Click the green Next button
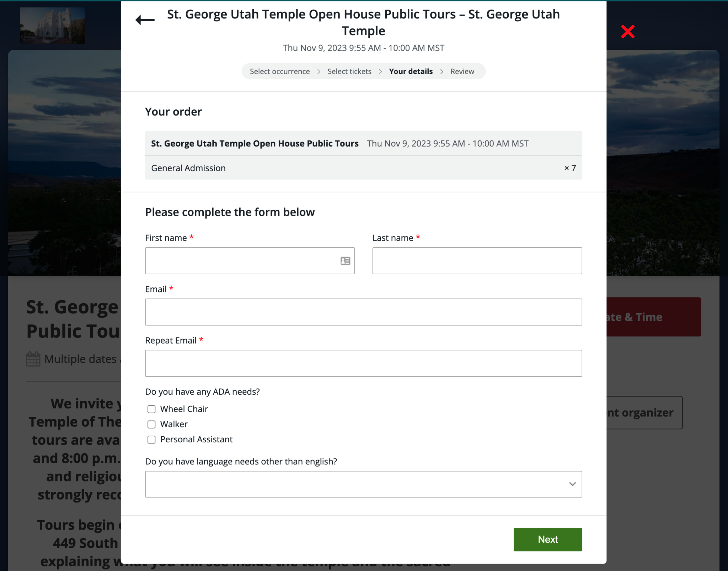 tap(547, 539)
